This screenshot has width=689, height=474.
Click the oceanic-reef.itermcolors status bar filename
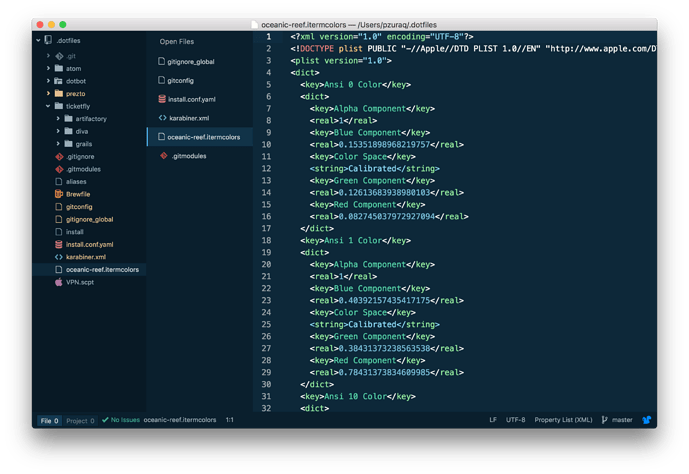tap(180, 420)
